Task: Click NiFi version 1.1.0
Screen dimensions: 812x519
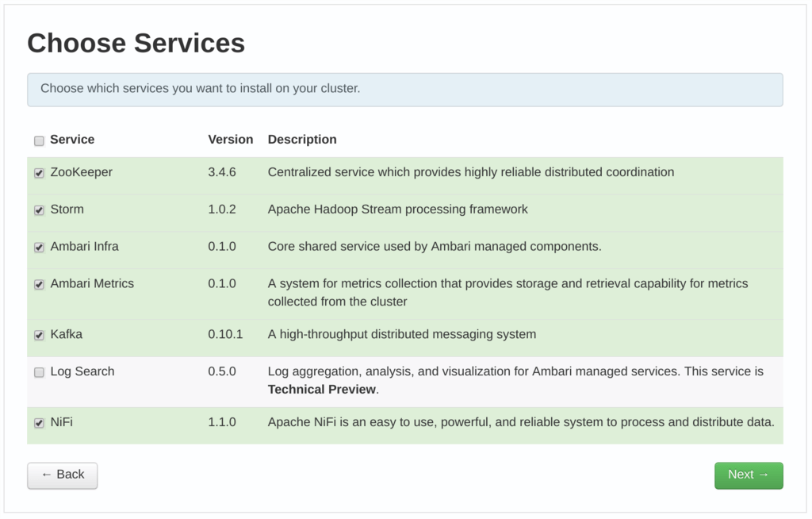Action: tap(222, 422)
